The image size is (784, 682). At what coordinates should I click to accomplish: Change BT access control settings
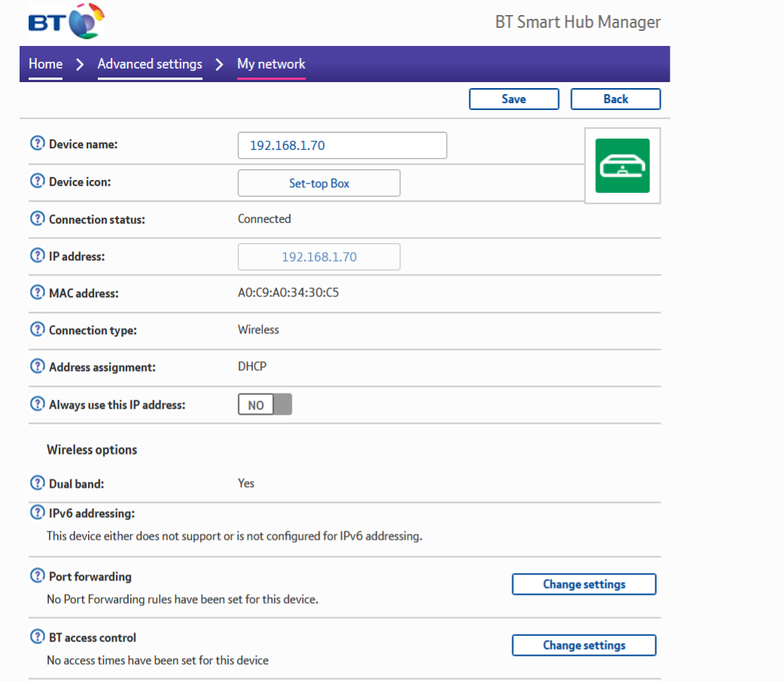pos(584,644)
